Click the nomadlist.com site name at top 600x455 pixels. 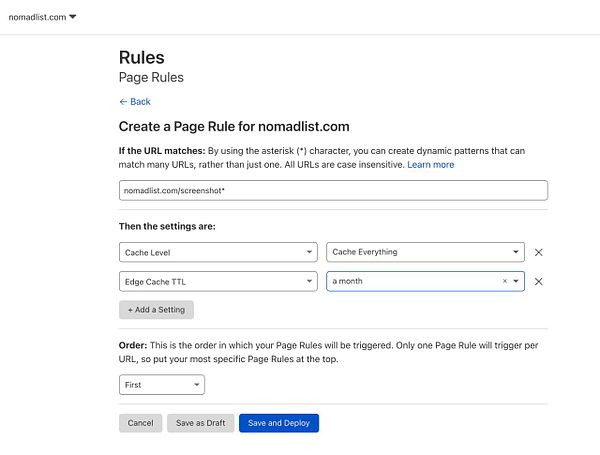pos(36,17)
